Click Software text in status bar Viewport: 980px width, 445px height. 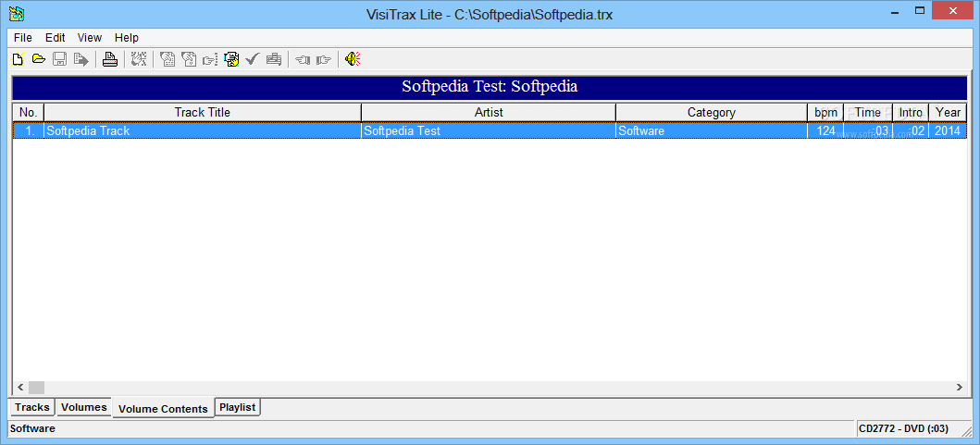[x=32, y=428]
